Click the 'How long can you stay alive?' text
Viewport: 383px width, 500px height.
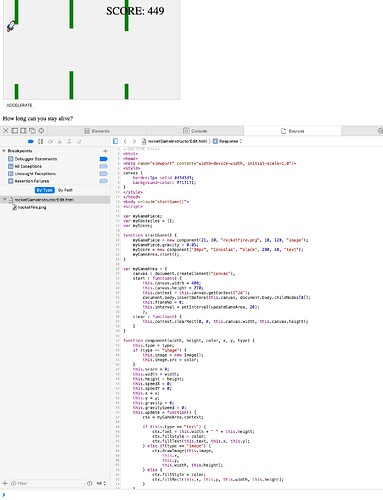(x=38, y=118)
